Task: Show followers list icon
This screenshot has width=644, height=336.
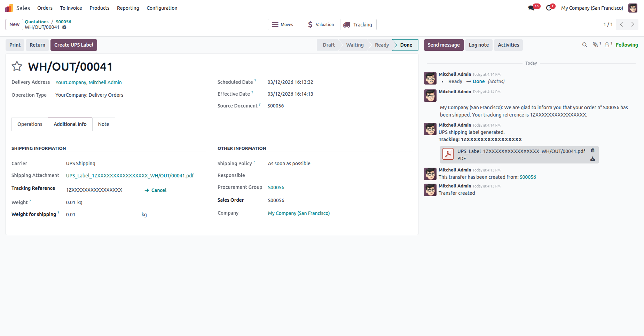Action: pos(607,45)
